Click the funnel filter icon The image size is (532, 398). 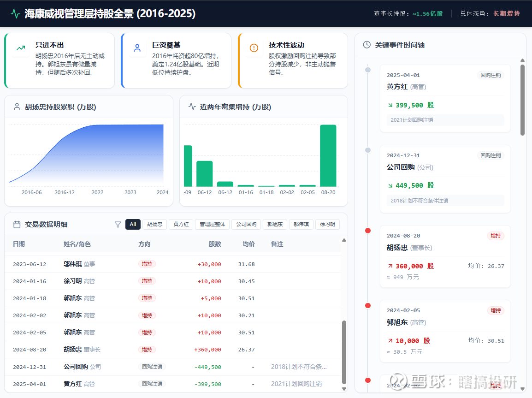[118, 224]
